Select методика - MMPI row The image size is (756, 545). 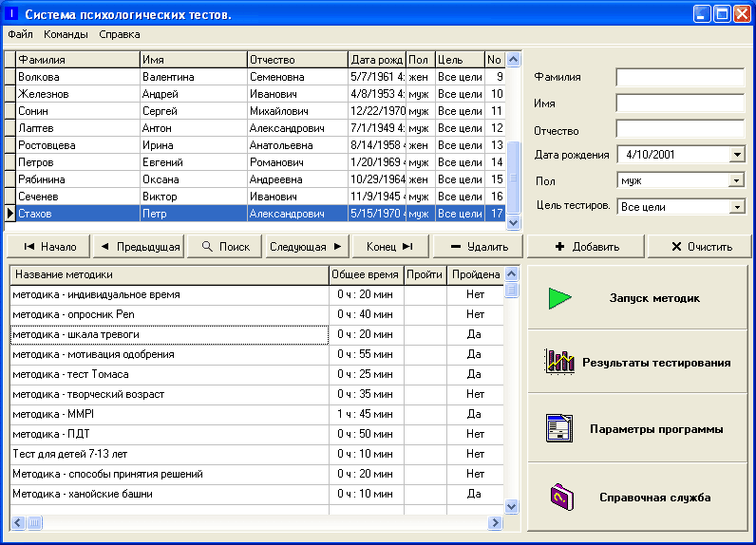coord(257,414)
